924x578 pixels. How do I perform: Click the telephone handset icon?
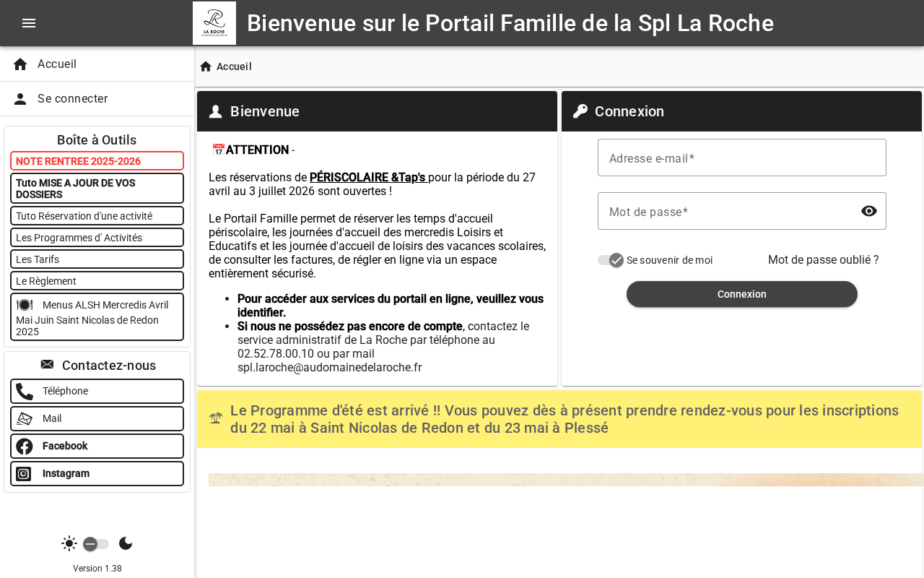click(x=25, y=392)
